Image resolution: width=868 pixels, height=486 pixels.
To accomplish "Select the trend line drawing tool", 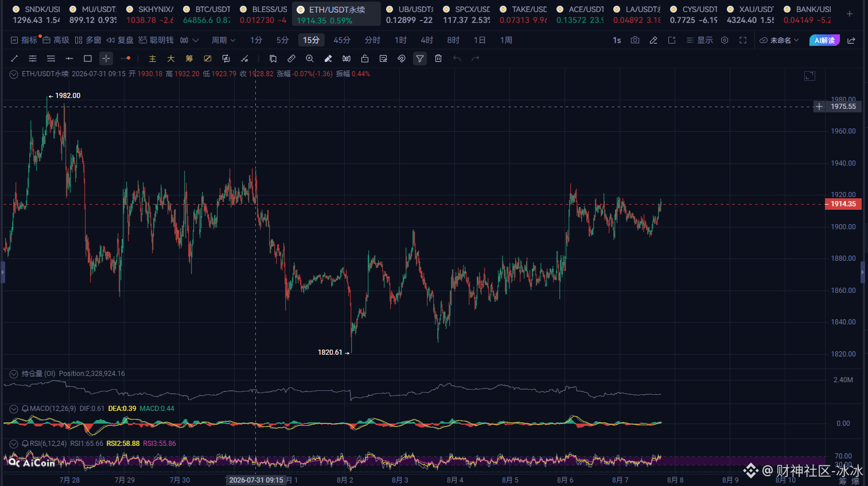I will (x=14, y=58).
